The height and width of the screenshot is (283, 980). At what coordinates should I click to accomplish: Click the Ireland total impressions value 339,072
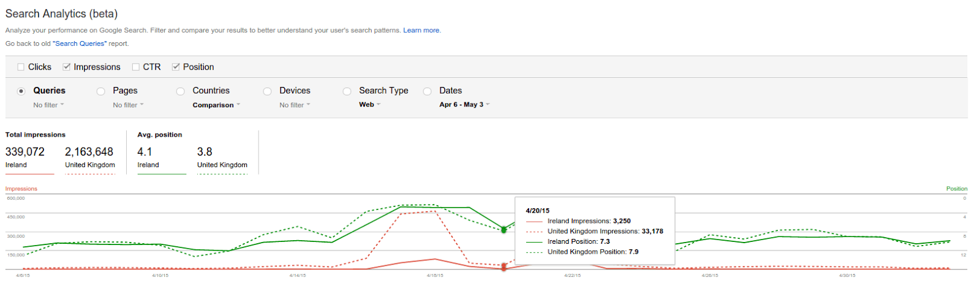click(x=25, y=152)
